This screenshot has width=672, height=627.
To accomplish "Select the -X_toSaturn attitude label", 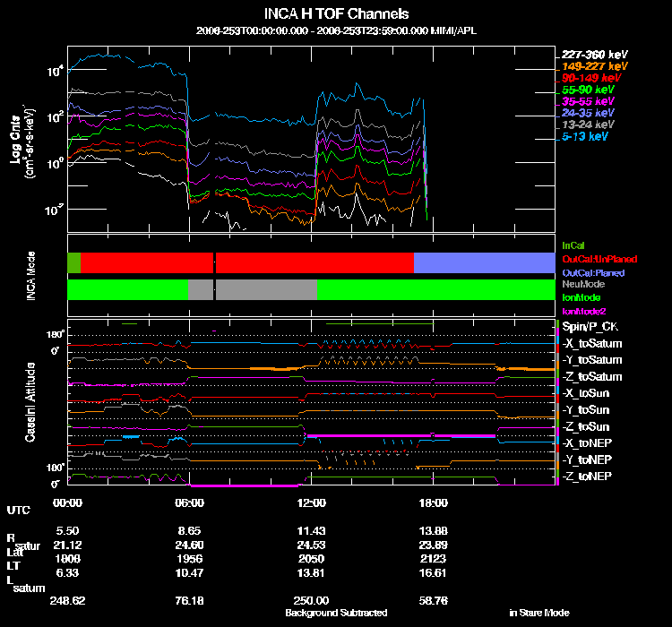I will (x=592, y=343).
